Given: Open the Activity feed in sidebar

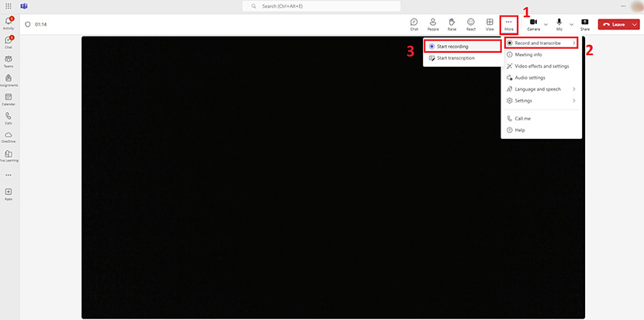Looking at the screenshot, I should [9, 22].
